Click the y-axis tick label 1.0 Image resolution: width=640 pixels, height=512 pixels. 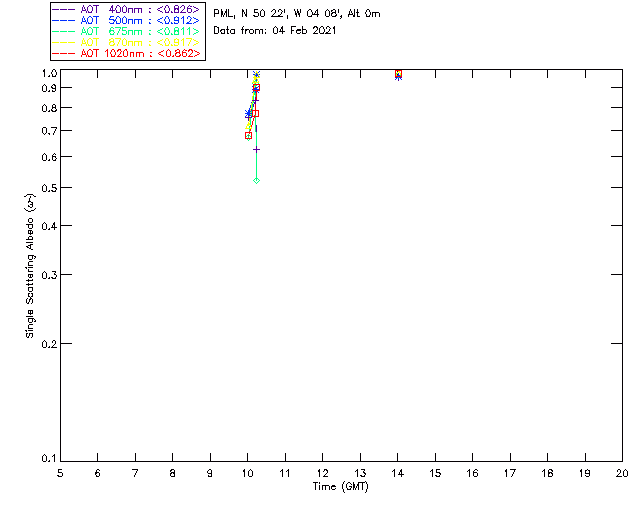[x=49, y=73]
